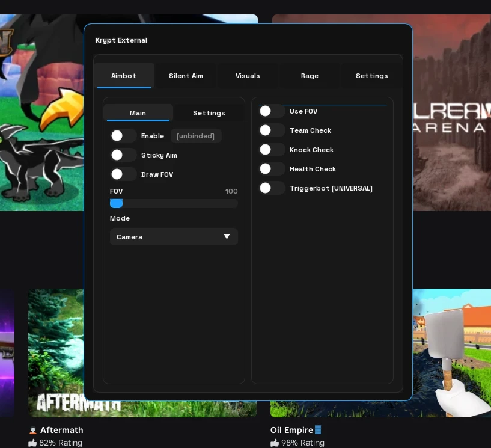Open the Visuals tab

point(248,76)
